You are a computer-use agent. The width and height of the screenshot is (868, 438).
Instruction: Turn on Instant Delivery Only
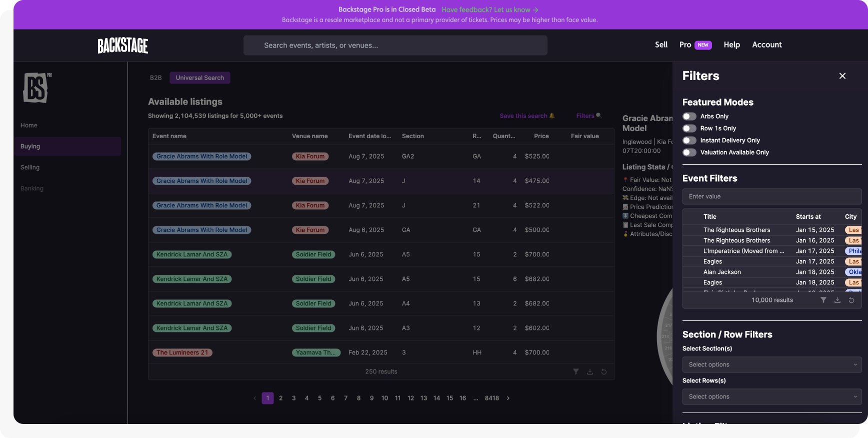tap(689, 140)
